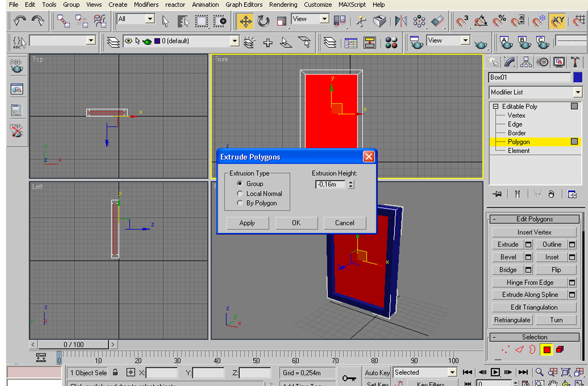Select the Local Normal extrusion type
The height and width of the screenshot is (386, 588).
point(240,194)
